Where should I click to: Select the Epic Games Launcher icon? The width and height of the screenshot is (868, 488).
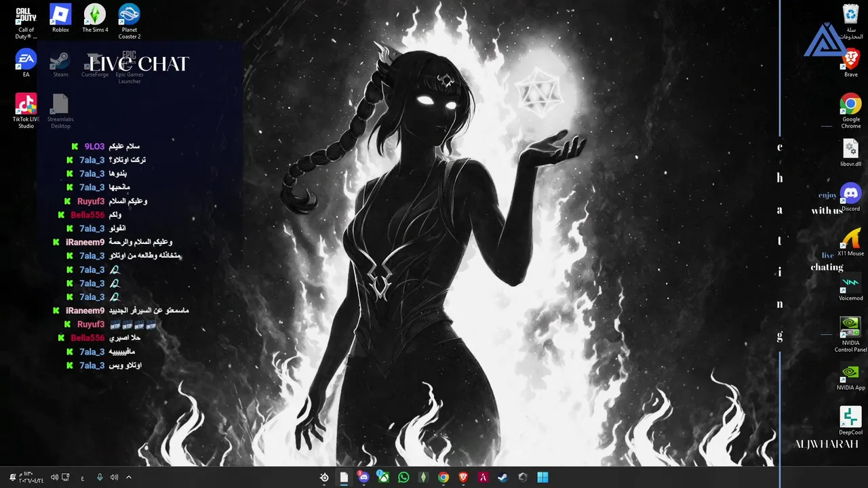click(130, 67)
